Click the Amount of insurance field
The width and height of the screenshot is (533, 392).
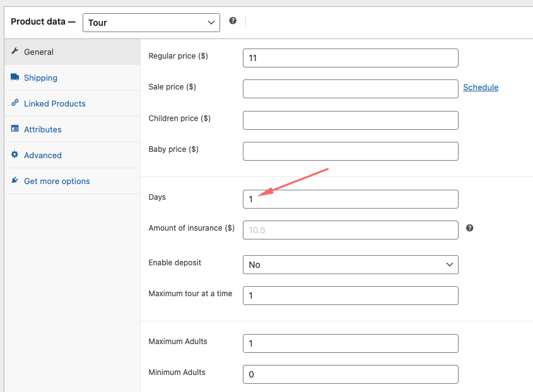[x=351, y=230]
